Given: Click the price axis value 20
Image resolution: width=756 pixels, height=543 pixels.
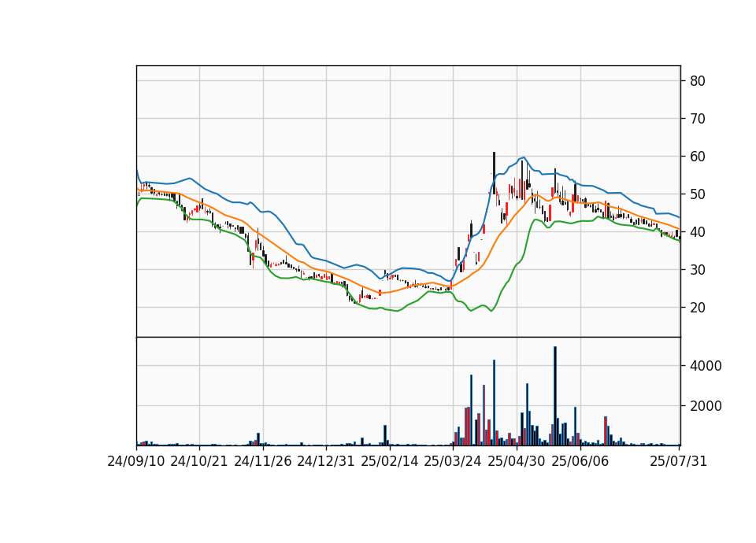Looking at the screenshot, I should (x=698, y=308).
